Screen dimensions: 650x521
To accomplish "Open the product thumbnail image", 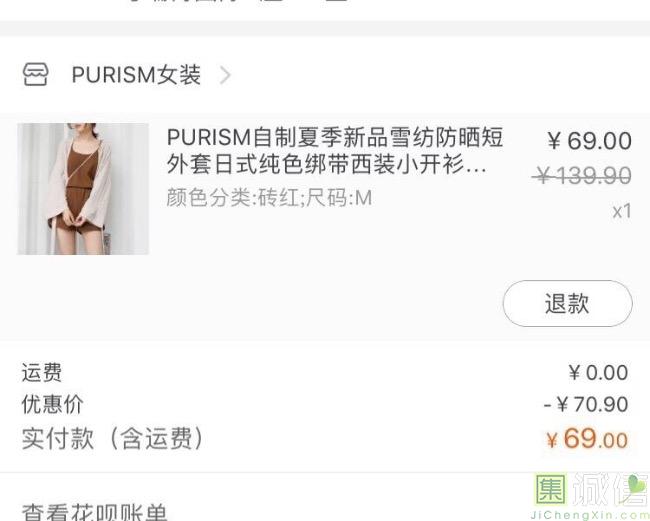I will (83, 189).
